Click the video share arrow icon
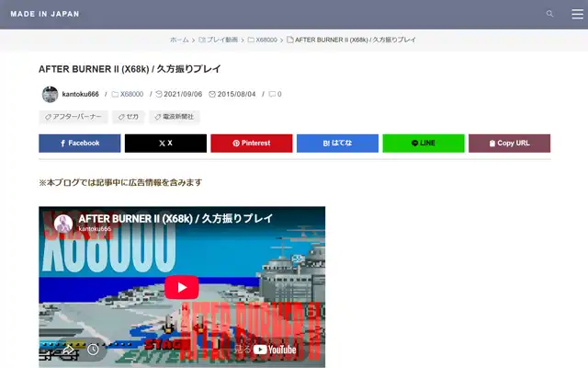This screenshot has width=588, height=368. point(68,350)
